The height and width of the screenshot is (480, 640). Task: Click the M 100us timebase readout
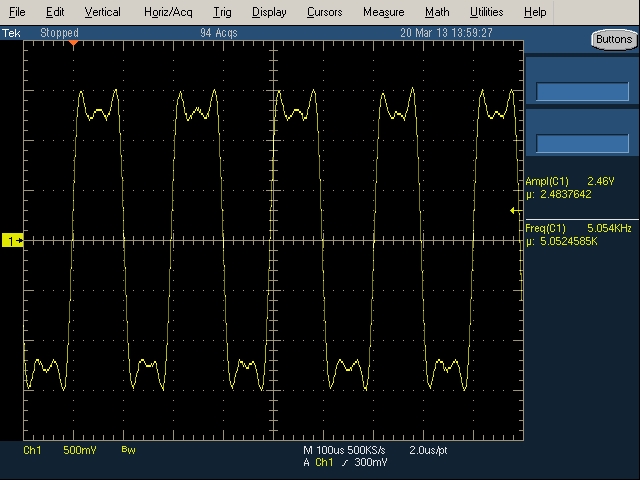pos(324,450)
